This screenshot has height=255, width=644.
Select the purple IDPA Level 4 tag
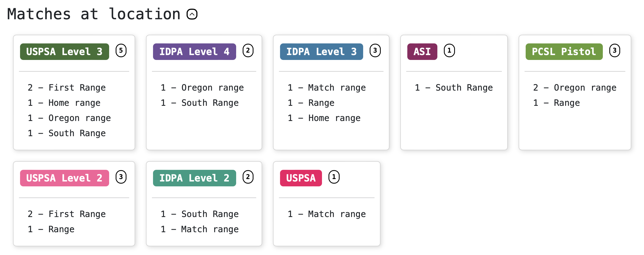coord(194,52)
